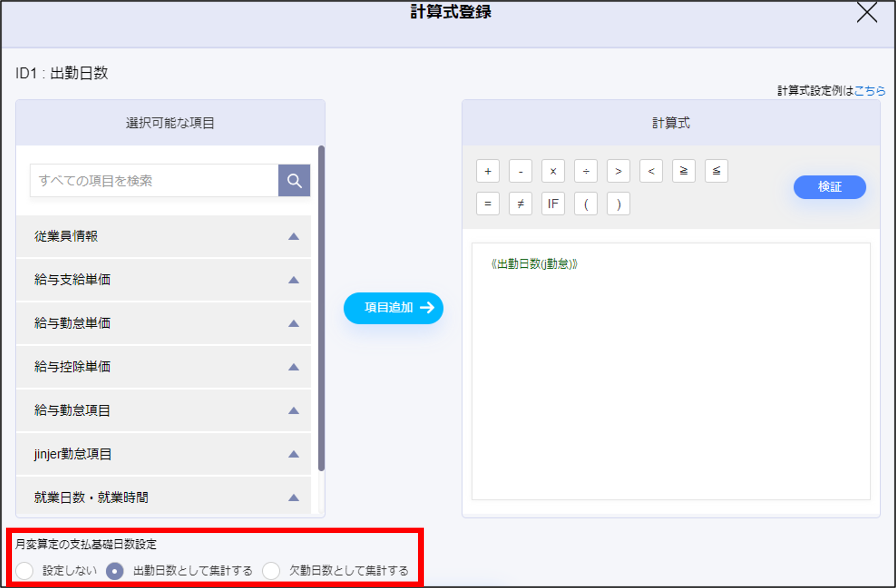Click the 項目追加 add item button
The image size is (896, 588).
(x=393, y=308)
